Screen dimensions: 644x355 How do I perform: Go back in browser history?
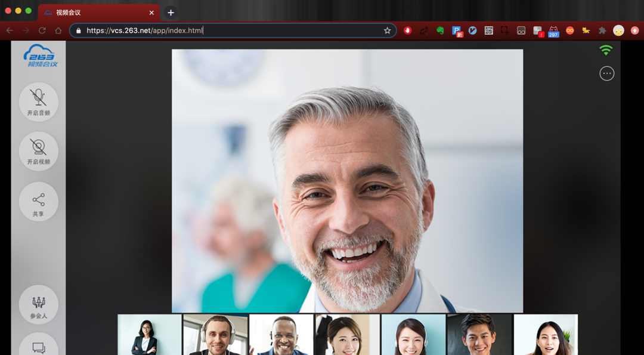[10, 30]
